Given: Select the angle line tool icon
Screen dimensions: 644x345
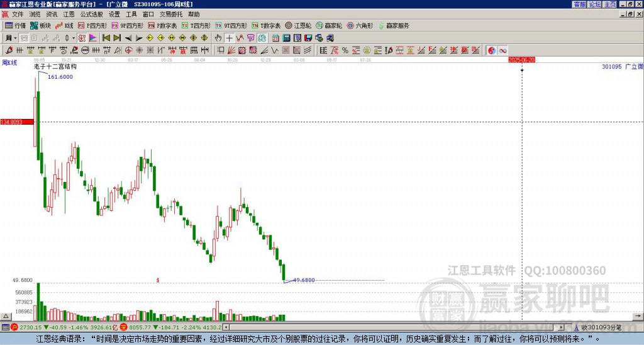Looking at the screenshot, I should click(264, 50).
